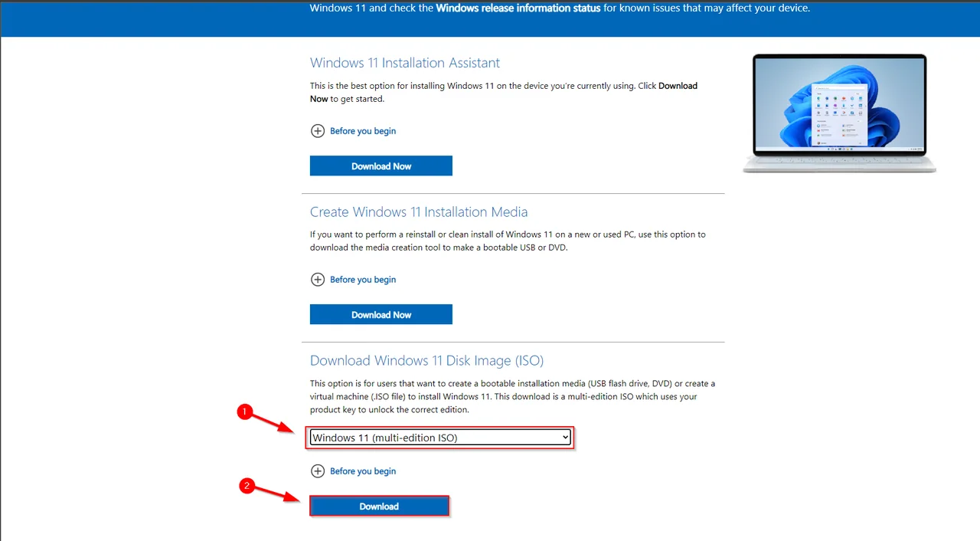Click the Create Windows 11 Installation Media heading

tap(419, 211)
